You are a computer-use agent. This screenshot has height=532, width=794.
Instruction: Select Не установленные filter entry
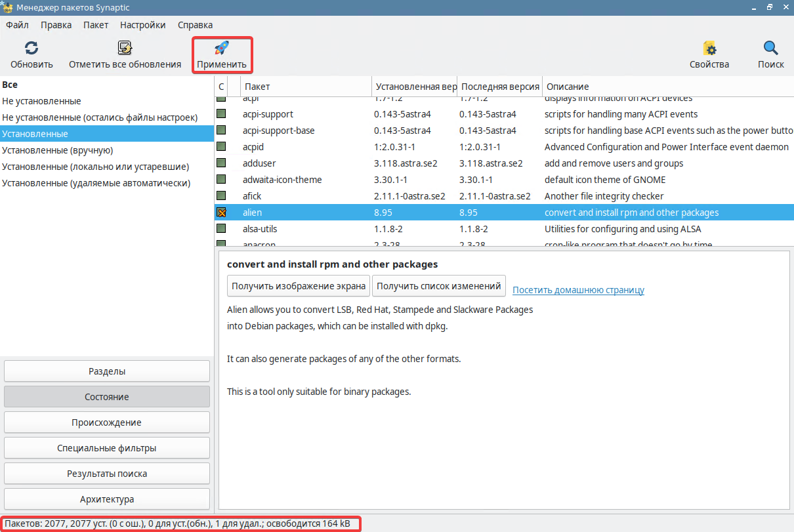coord(107,101)
